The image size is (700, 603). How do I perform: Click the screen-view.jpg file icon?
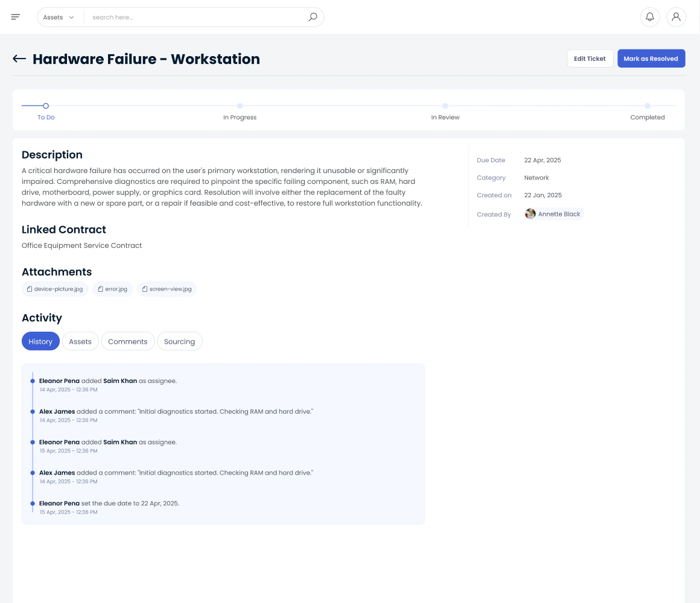coord(145,289)
